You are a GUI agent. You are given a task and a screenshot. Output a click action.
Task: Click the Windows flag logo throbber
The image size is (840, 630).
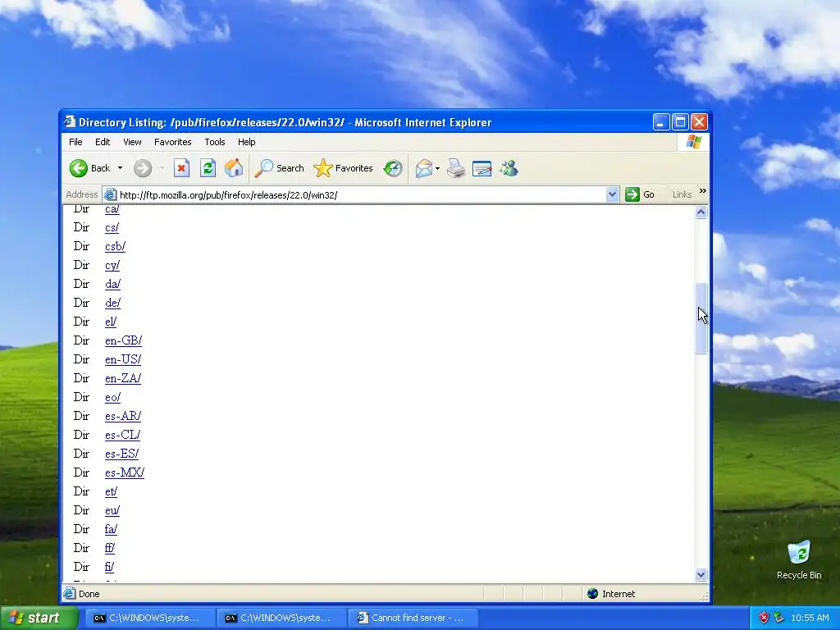click(693, 142)
